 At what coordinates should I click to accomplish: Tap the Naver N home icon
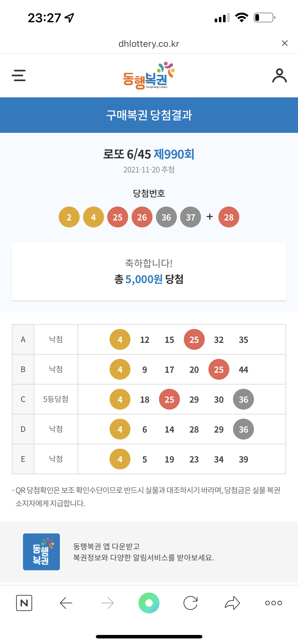pyautogui.click(x=24, y=603)
